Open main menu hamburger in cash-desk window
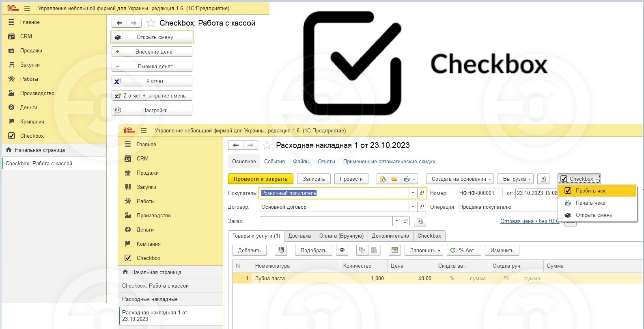The width and height of the screenshot is (644, 329). 27,8
